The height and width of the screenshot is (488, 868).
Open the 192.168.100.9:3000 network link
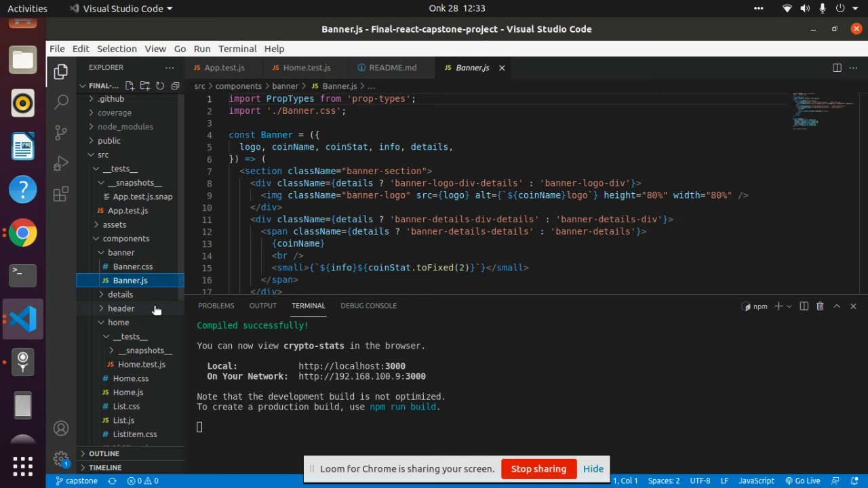click(362, 376)
